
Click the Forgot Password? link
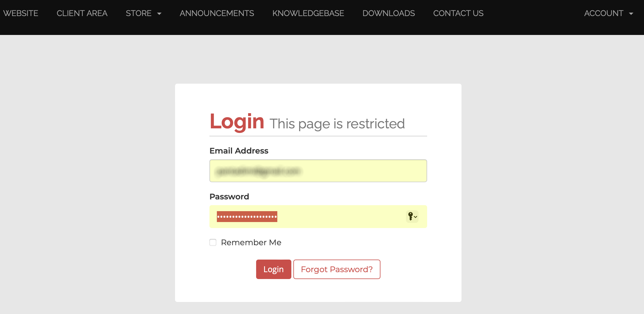(337, 269)
